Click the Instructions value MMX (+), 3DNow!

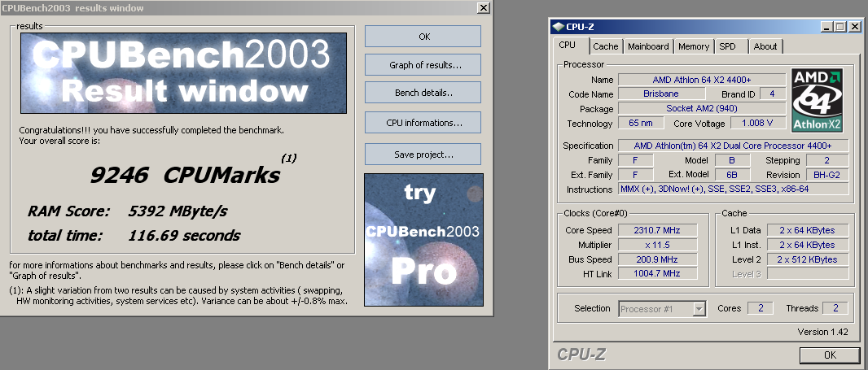click(733, 189)
